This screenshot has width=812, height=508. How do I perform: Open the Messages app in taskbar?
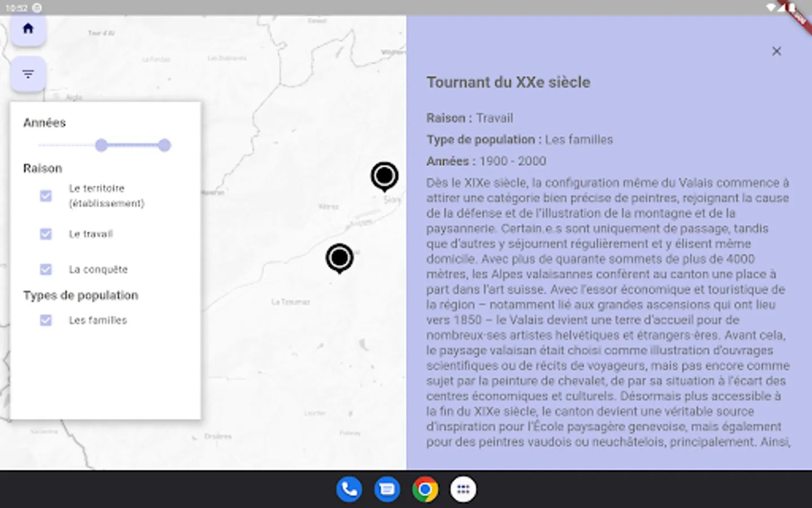click(387, 489)
